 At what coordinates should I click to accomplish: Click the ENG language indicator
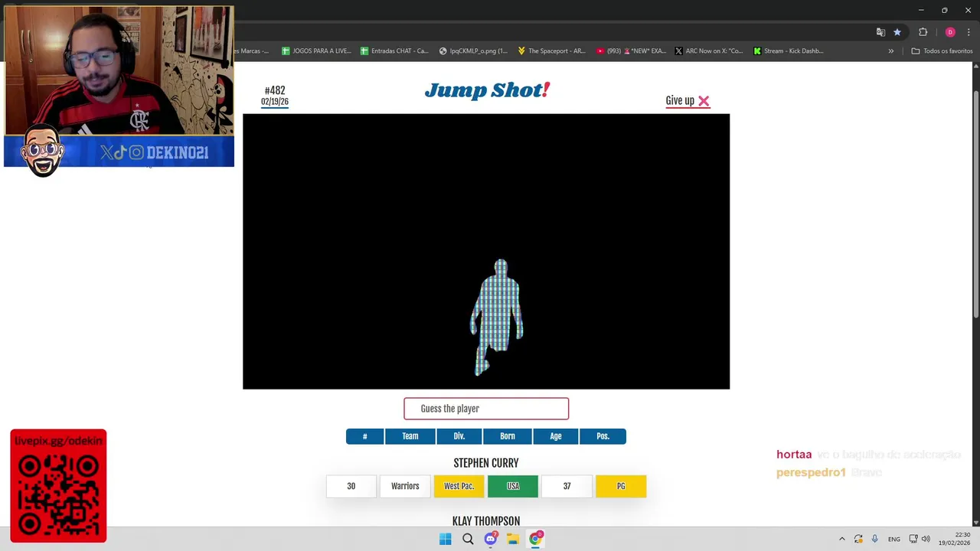(893, 539)
